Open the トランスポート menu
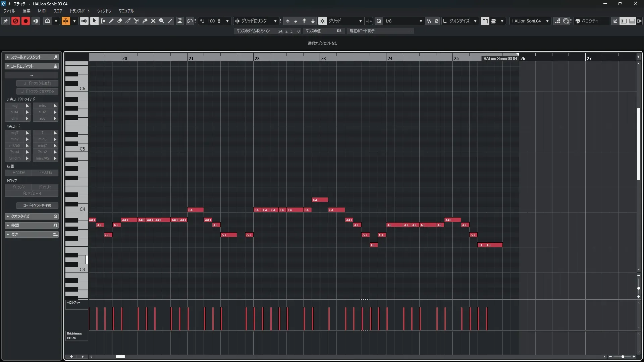This screenshot has width=644, height=362. [x=79, y=11]
